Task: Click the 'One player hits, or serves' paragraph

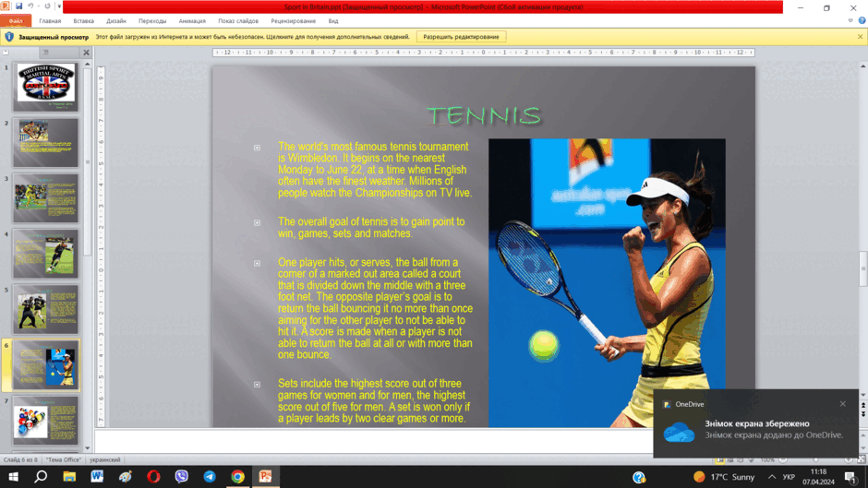Action: [x=375, y=308]
